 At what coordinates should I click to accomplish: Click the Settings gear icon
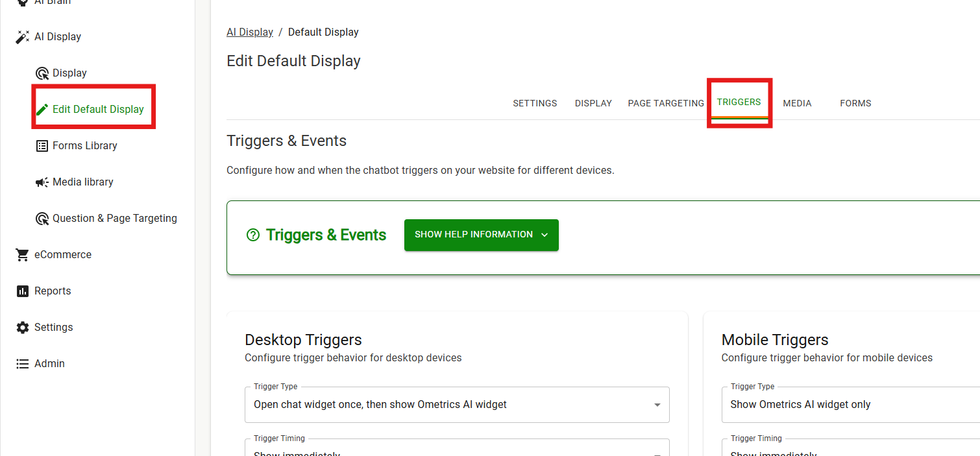(23, 328)
